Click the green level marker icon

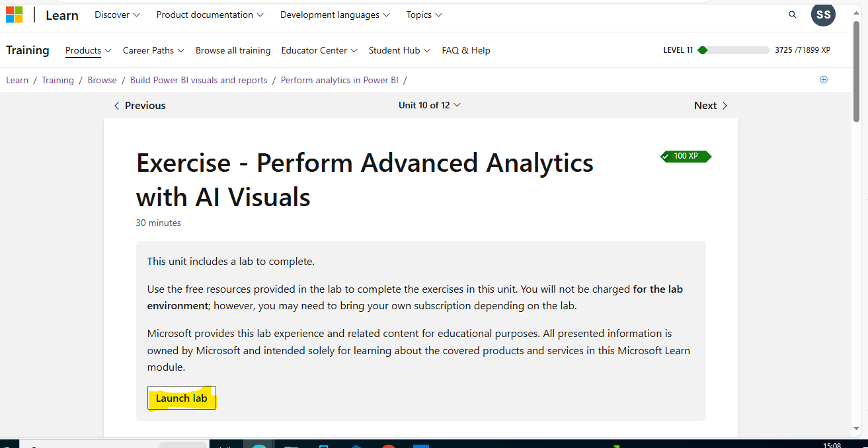(x=702, y=50)
